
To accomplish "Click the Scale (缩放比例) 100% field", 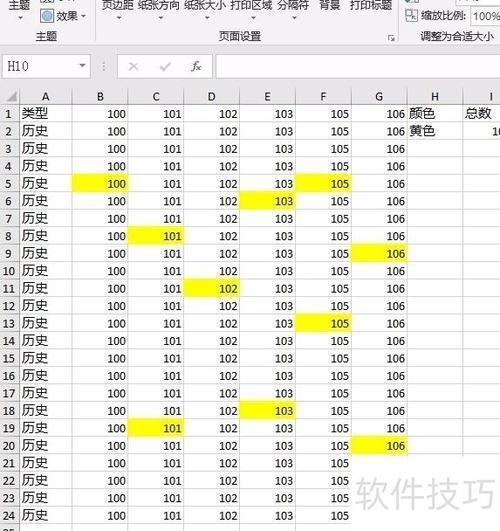I will pos(485,16).
